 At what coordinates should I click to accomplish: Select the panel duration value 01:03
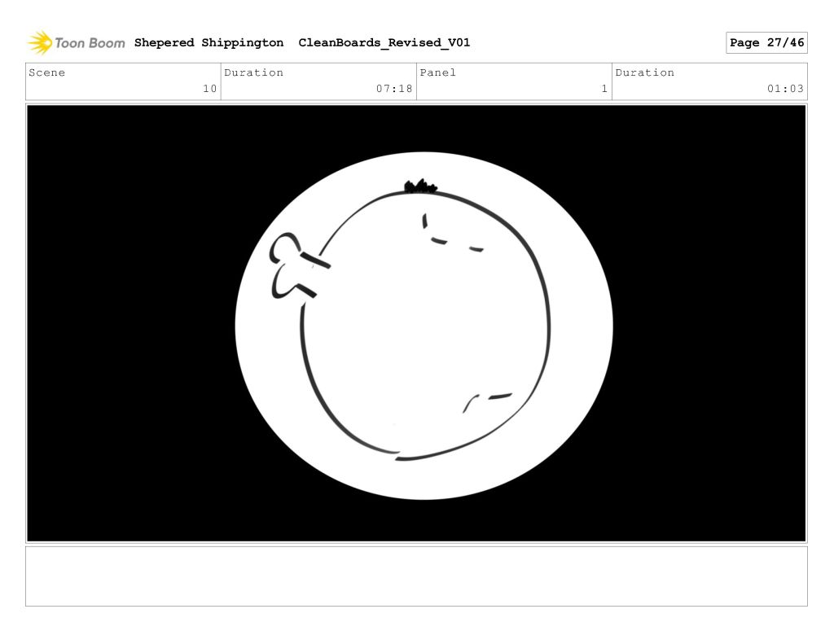[x=785, y=89]
